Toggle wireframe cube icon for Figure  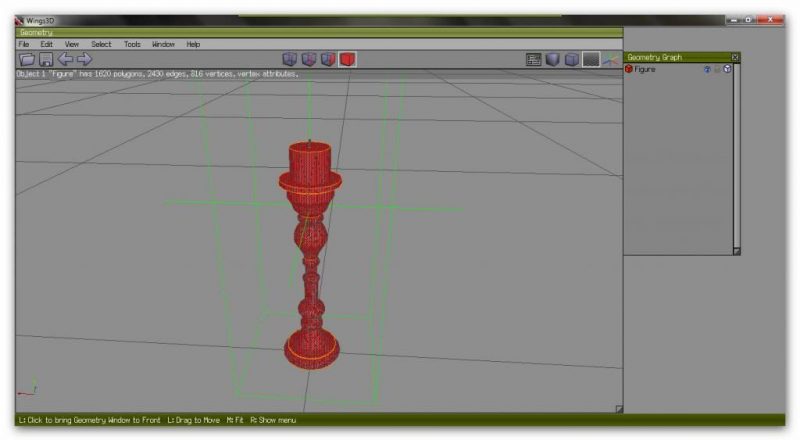[x=727, y=69]
